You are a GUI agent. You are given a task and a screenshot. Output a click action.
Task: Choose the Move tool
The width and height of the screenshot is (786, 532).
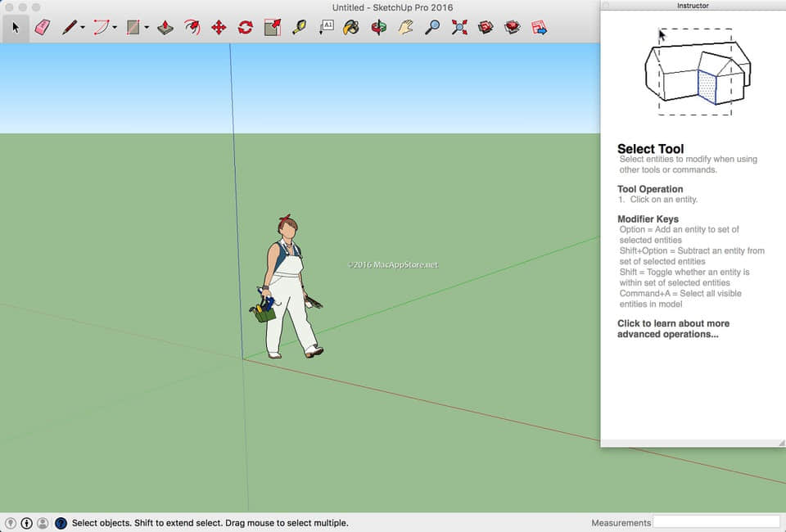click(219, 27)
